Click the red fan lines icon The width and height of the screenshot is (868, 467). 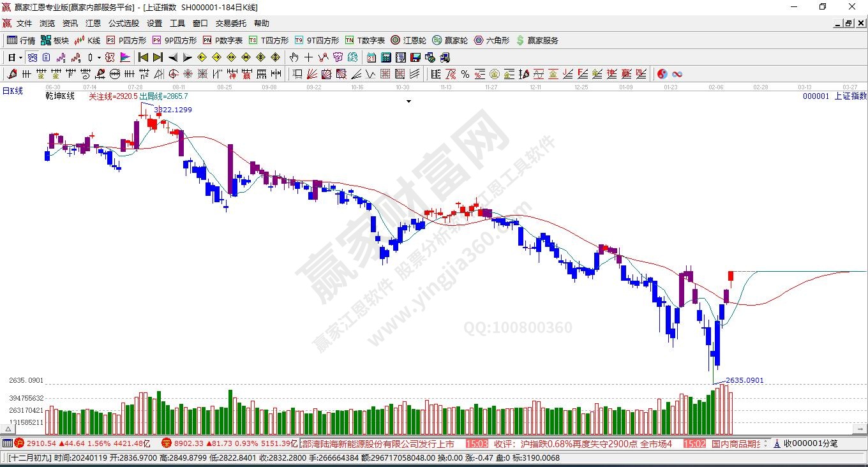[312, 74]
